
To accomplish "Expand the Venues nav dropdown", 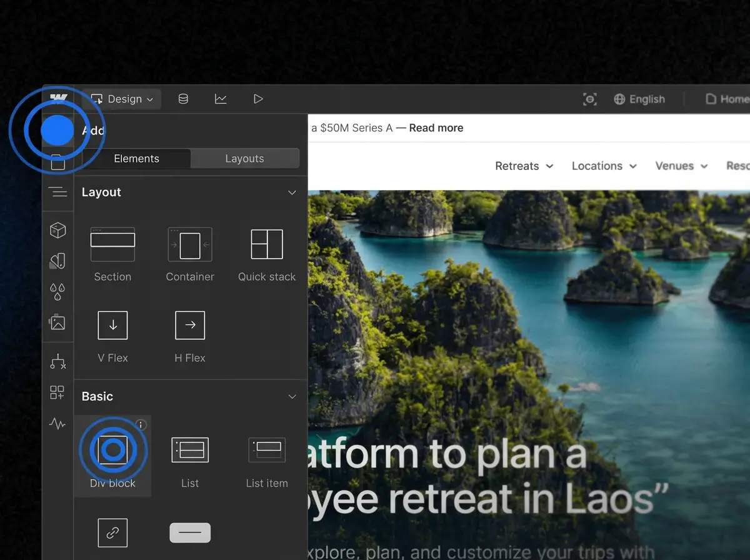I will coord(681,166).
